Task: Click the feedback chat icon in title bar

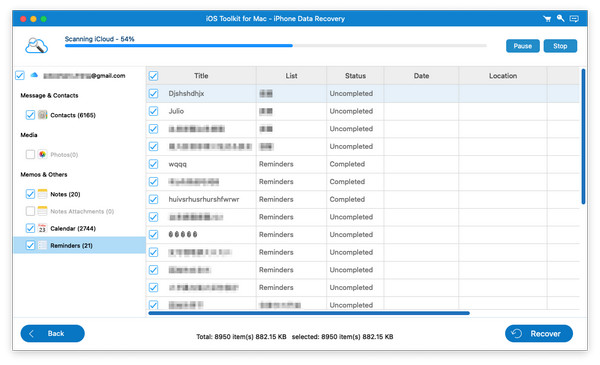Action: tap(574, 18)
